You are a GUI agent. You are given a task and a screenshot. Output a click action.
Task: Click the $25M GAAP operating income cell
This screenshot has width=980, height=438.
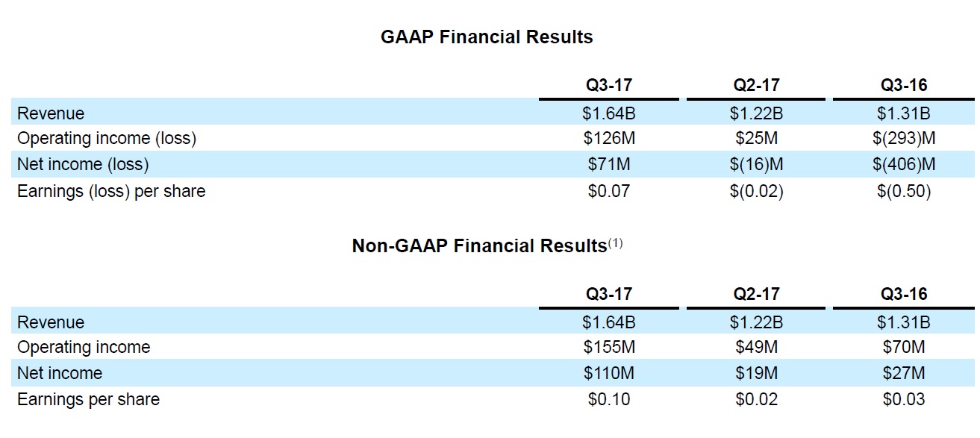(x=755, y=139)
